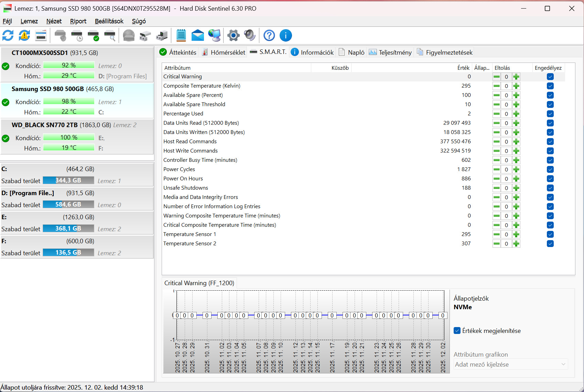The width and height of the screenshot is (584, 392).
Task: Click the disk with magnifier toolbar icon
Action: tap(110, 35)
